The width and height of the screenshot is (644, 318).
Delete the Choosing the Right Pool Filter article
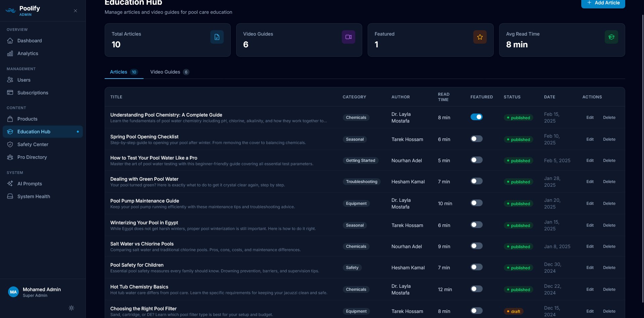609,311
